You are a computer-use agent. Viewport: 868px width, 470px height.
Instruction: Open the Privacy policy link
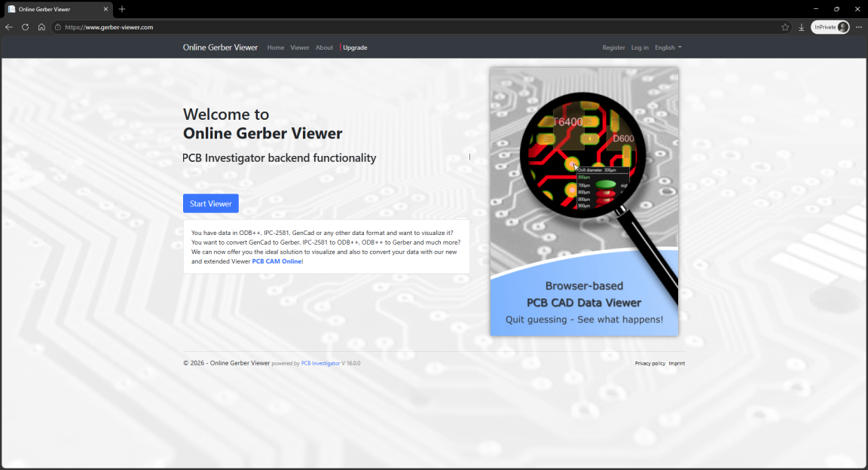[x=650, y=364]
